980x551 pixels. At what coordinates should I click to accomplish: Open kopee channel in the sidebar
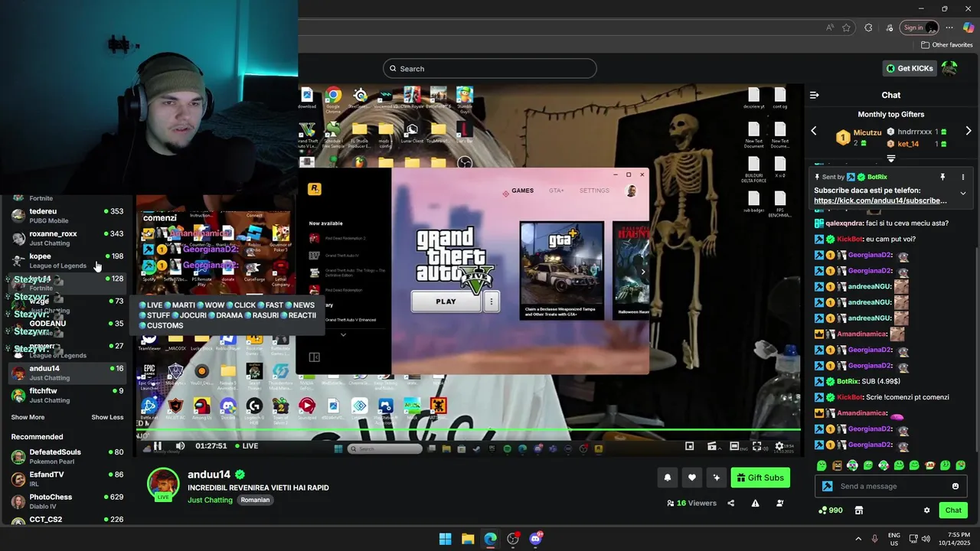67,260
